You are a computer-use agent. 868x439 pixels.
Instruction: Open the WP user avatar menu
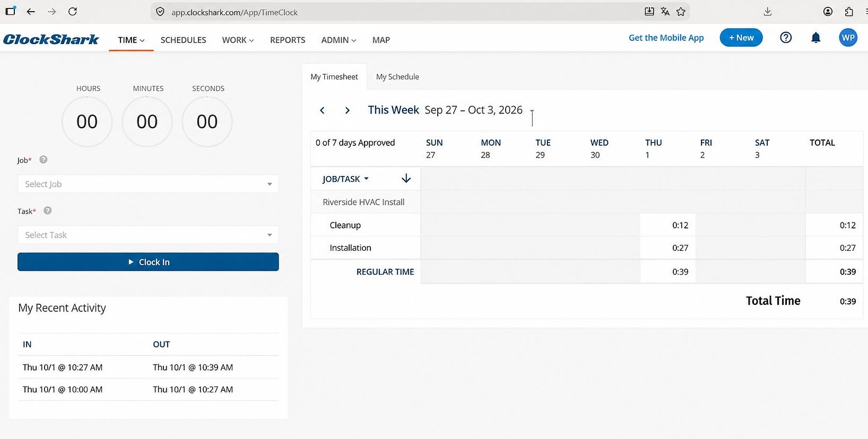coord(848,38)
